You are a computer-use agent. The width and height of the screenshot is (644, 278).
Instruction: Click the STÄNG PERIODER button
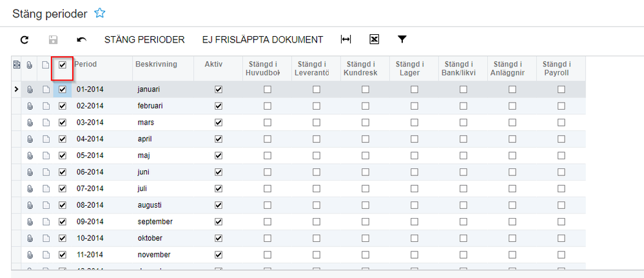[144, 40]
